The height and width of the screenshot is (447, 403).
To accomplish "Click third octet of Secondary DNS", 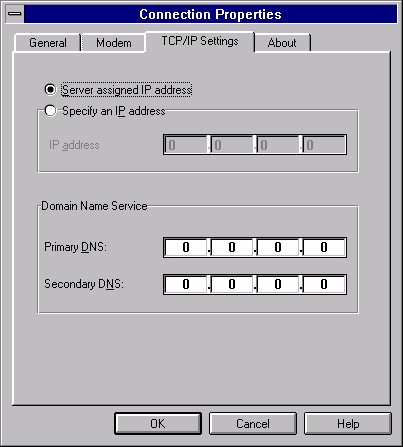I will click(278, 284).
